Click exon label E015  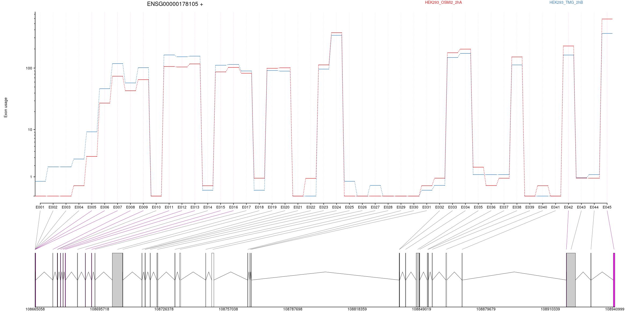[221, 207]
